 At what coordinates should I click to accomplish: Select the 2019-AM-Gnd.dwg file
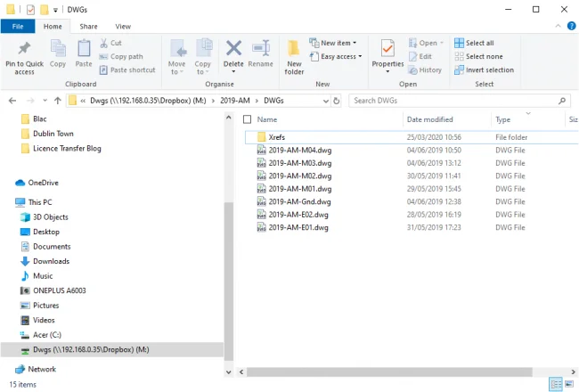pyautogui.click(x=298, y=201)
